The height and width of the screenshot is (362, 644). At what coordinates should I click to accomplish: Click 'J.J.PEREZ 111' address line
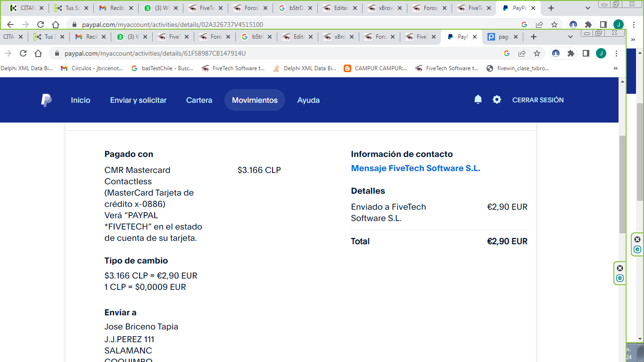pyautogui.click(x=129, y=339)
